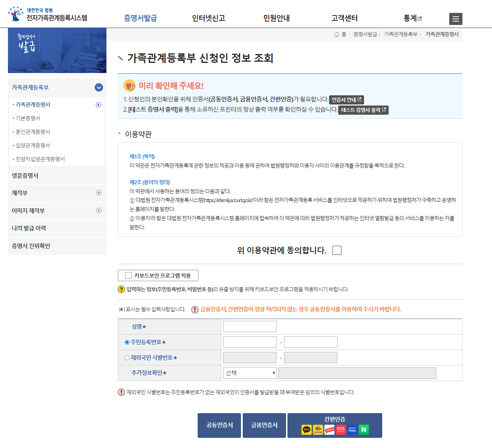
Task: Click the 제1조 (목적) heading in terms
Action: pos(142,157)
